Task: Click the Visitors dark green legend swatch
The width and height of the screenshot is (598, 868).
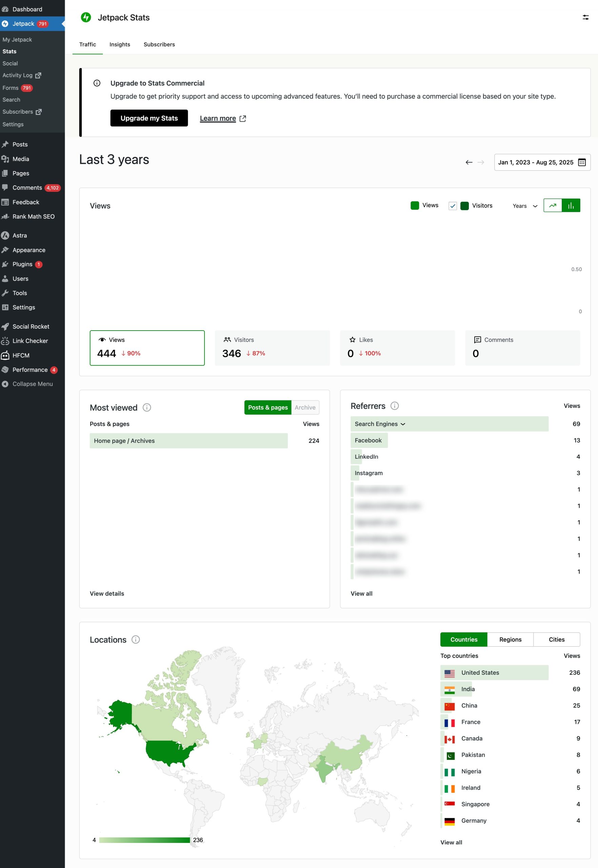Action: (465, 206)
